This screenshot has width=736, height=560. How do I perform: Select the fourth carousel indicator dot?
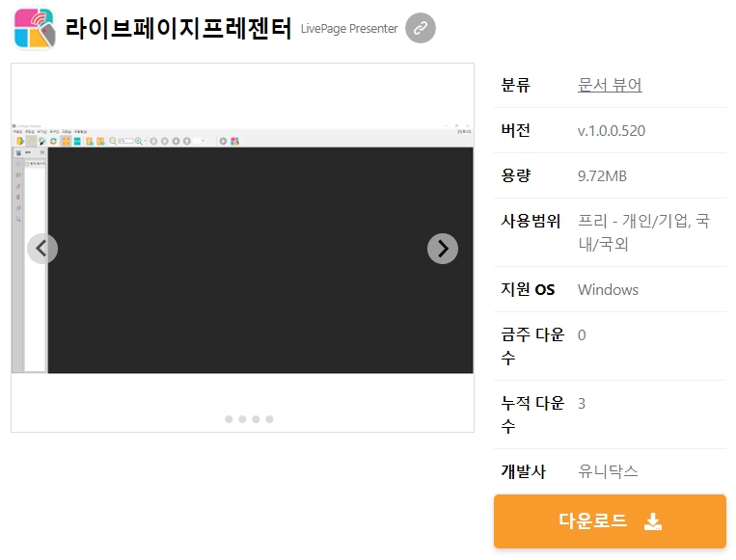(x=269, y=419)
